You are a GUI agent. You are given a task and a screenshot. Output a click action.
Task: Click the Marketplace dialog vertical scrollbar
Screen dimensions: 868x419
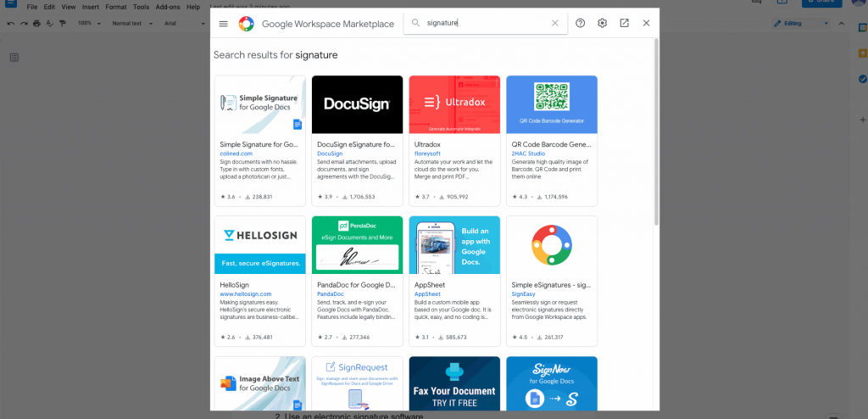tap(657, 132)
